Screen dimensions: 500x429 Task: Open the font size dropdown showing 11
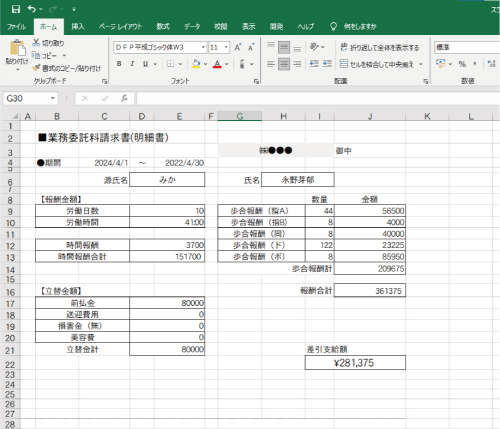click(226, 47)
